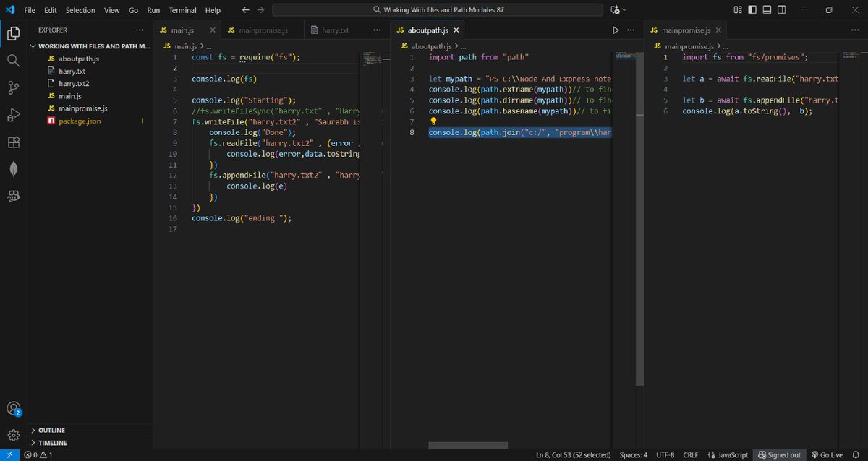
Task: Go back using the left arrow
Action: click(x=245, y=10)
